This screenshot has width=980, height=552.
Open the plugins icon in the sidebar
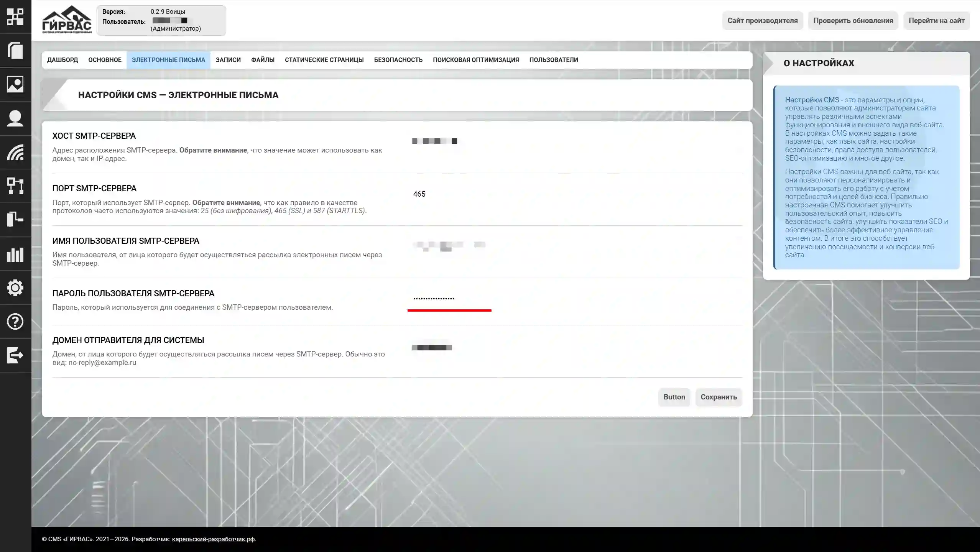[x=15, y=220]
